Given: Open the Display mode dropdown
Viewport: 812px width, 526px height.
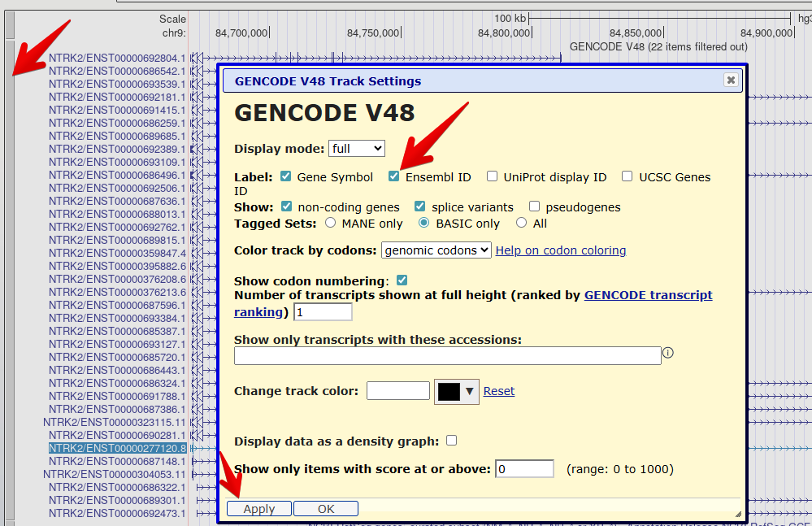Looking at the screenshot, I should [357, 149].
